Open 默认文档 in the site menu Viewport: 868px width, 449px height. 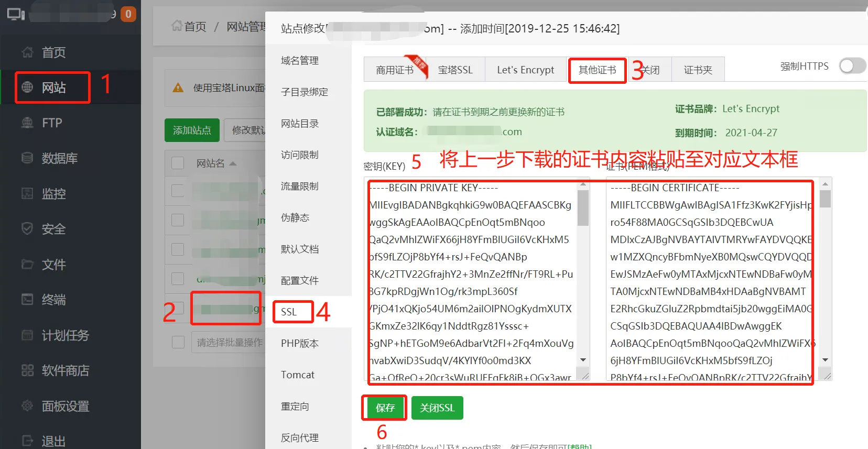point(300,249)
